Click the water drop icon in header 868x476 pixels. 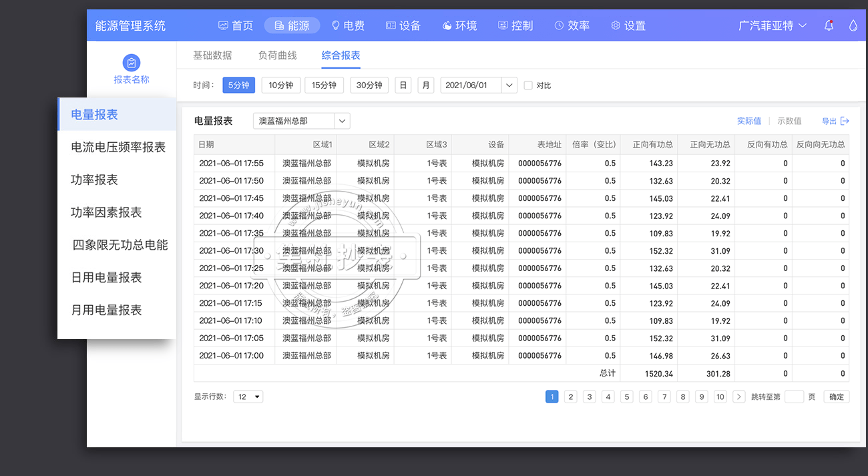point(853,25)
